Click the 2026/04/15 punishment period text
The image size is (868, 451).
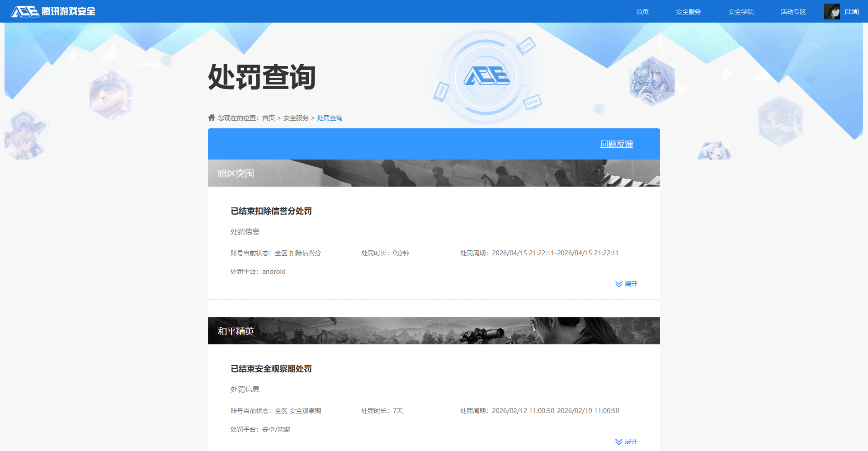pyautogui.click(x=540, y=253)
